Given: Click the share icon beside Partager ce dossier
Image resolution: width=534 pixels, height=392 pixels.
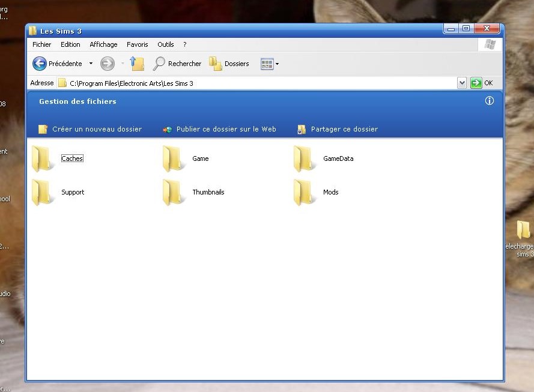Looking at the screenshot, I should click(x=302, y=129).
